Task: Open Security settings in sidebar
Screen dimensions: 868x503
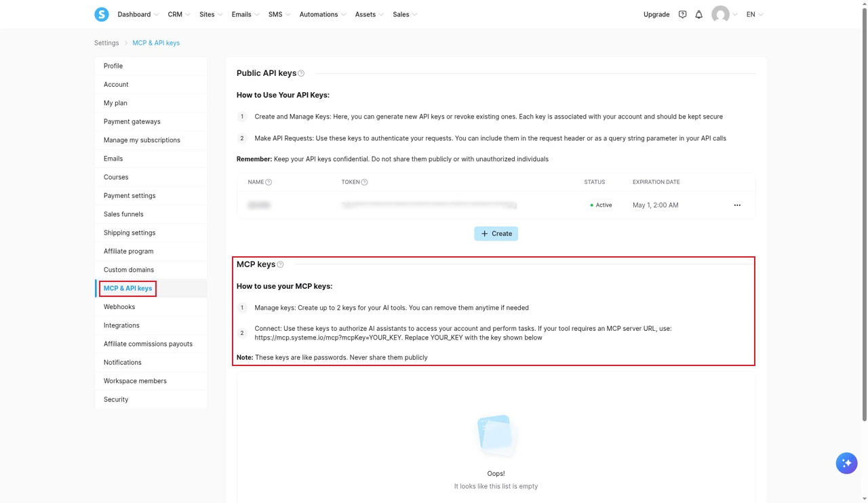Action: coord(151,399)
